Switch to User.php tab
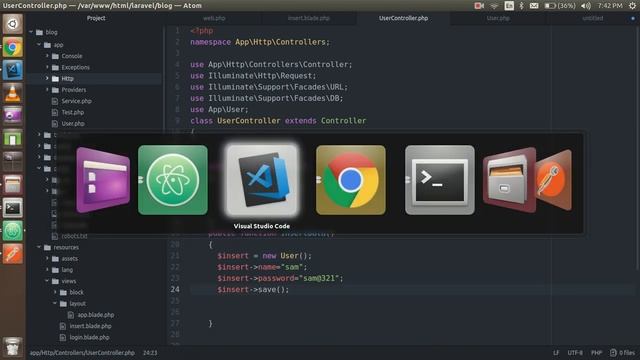640x360 pixels. (x=498, y=18)
